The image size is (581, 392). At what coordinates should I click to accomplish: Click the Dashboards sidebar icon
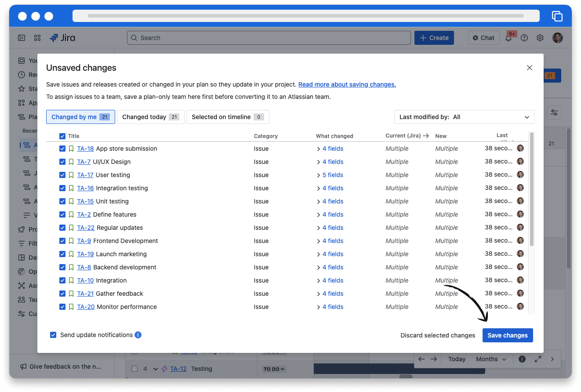click(21, 258)
